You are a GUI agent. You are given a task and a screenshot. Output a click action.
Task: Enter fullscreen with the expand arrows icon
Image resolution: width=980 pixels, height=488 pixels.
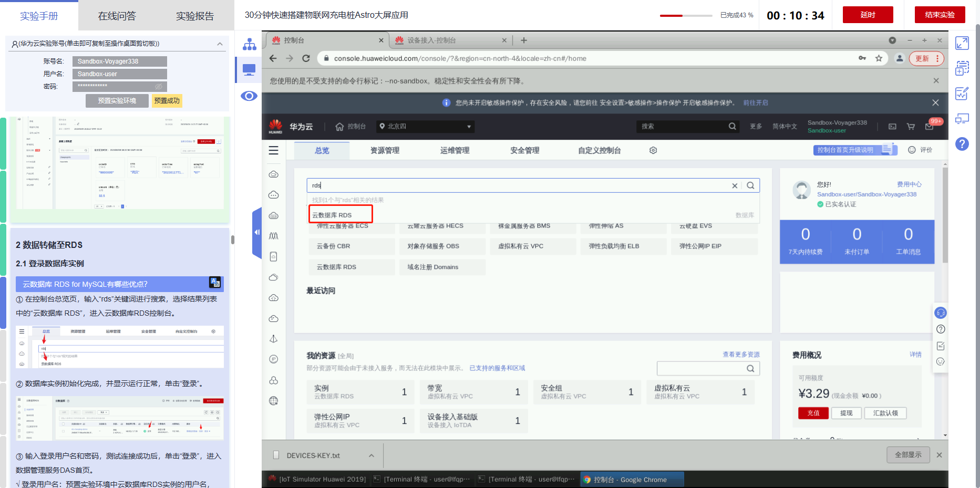(x=962, y=43)
